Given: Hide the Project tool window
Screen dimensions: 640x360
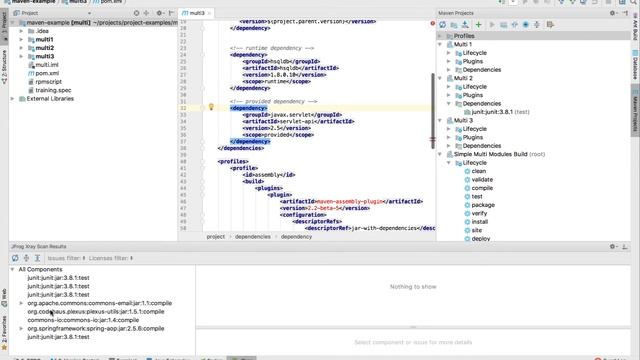Looking at the screenshot, I should (171, 13).
